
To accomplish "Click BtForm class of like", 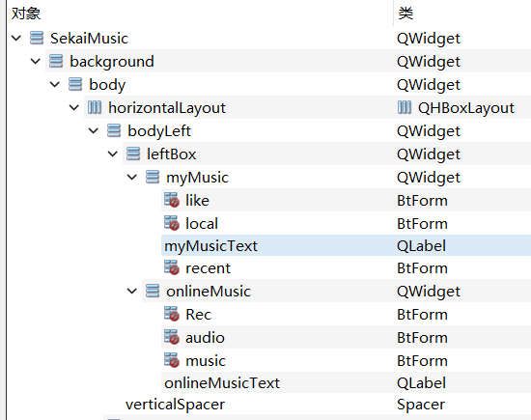I will [422, 201].
